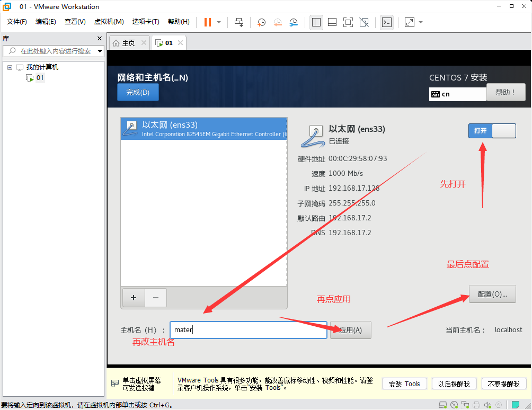Click the 帮助! button
The image size is (532, 410).
[x=506, y=92]
